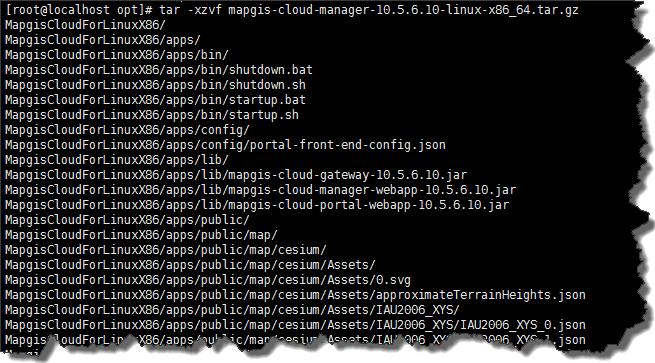Click the apps/lib/ directory line
The width and height of the screenshot is (655, 363).
click(117, 160)
